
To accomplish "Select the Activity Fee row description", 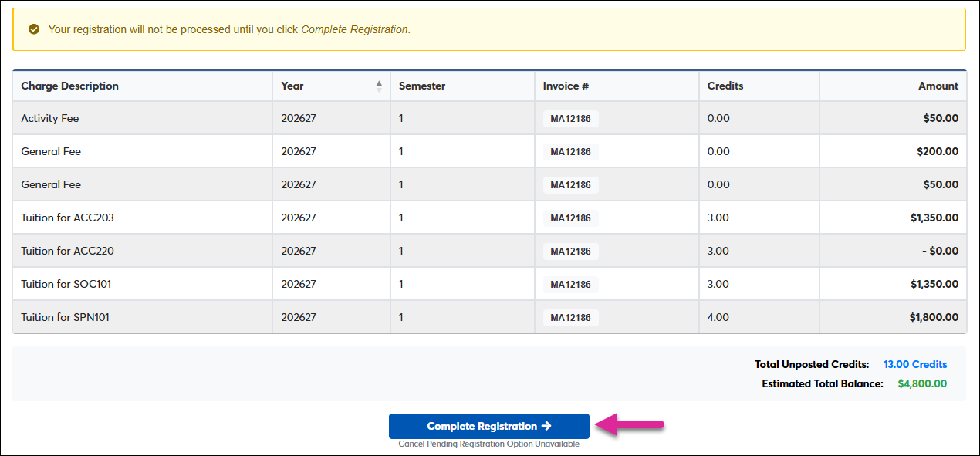I will pyautogui.click(x=50, y=118).
